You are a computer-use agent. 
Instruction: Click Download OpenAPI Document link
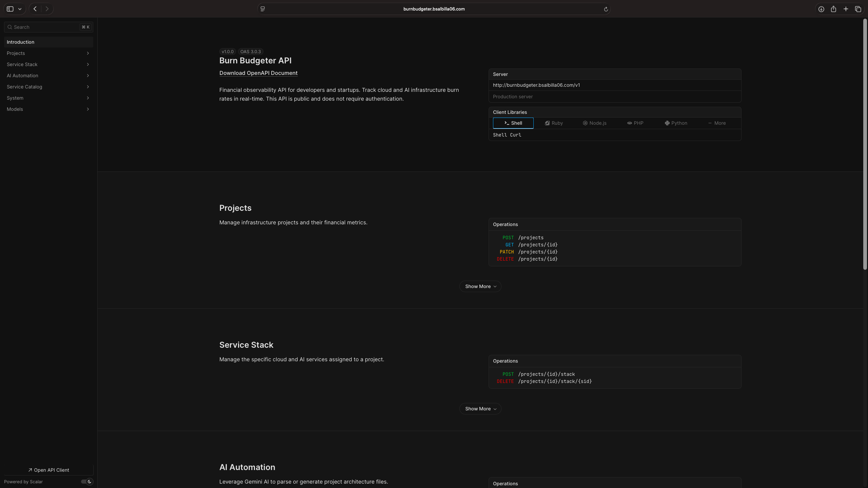coord(258,73)
